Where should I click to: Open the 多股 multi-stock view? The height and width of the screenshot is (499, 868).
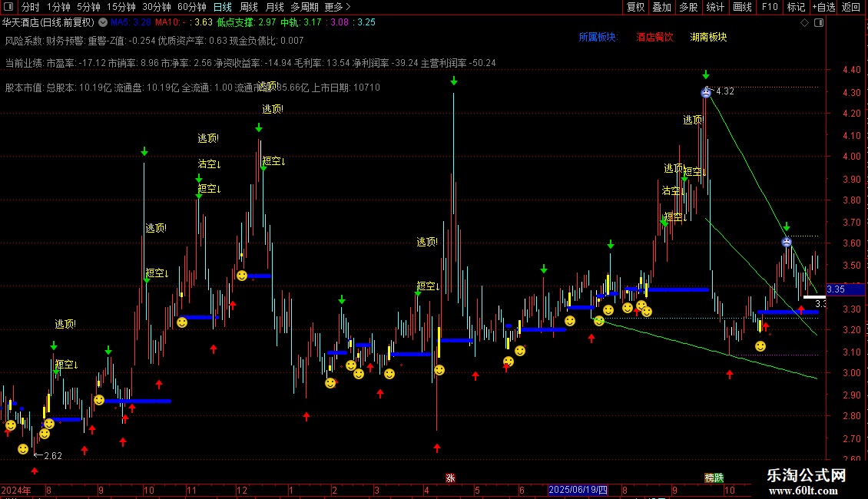(688, 7)
